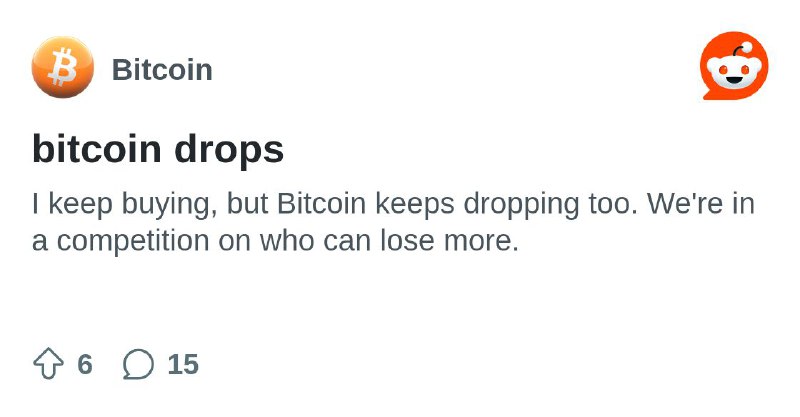Click the word dropping in the post body
800x417 pixels.
[521, 205]
